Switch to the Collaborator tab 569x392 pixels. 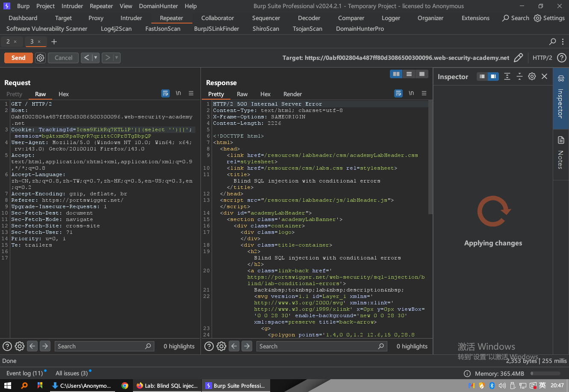(x=218, y=18)
